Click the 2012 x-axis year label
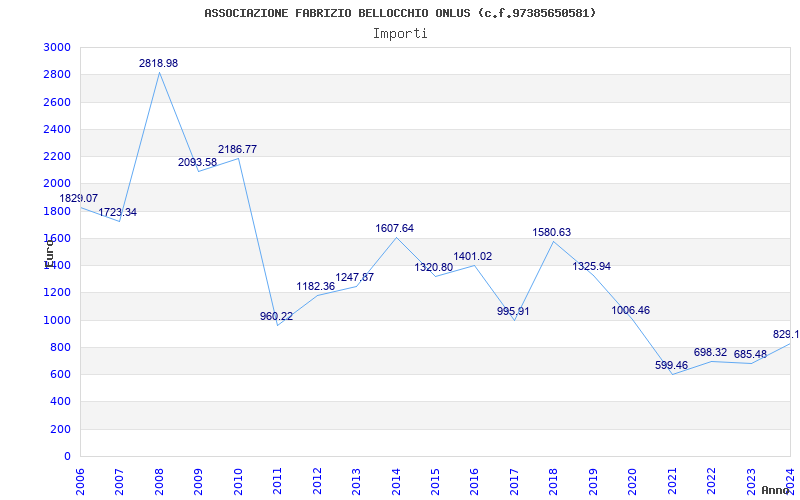 tap(317, 480)
